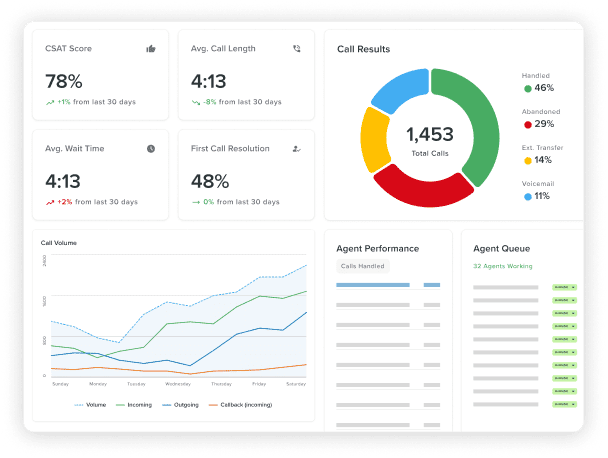Click the thumbs-up icon on CSAT Score card
Image resolution: width=608 pixels, height=458 pixels.
click(x=151, y=48)
